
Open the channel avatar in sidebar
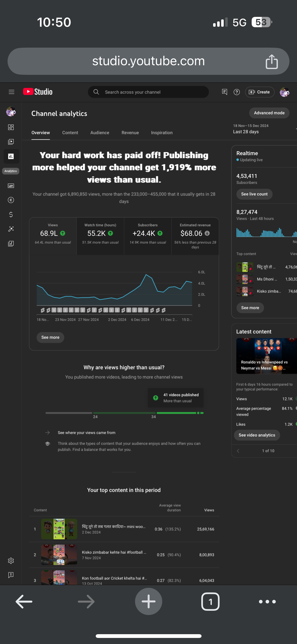click(11, 111)
